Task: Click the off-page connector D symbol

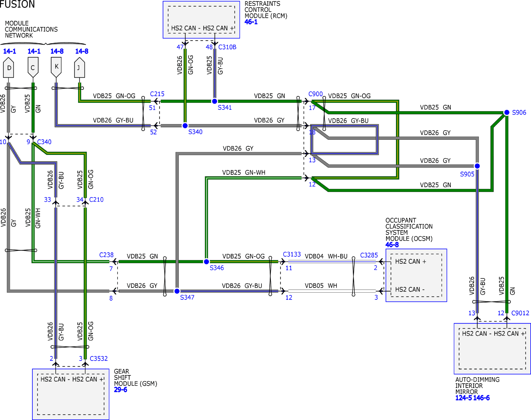Action: pos(8,68)
